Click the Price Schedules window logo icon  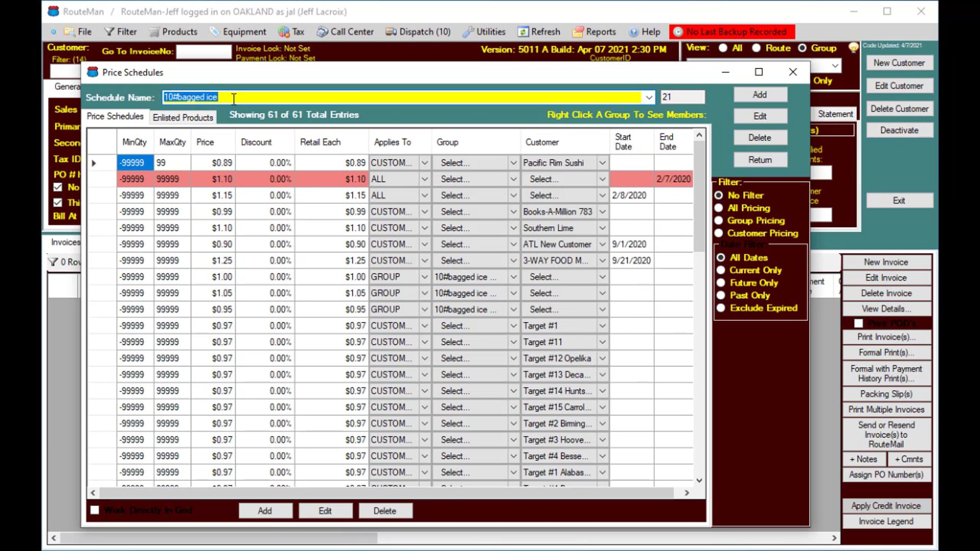[x=92, y=72]
